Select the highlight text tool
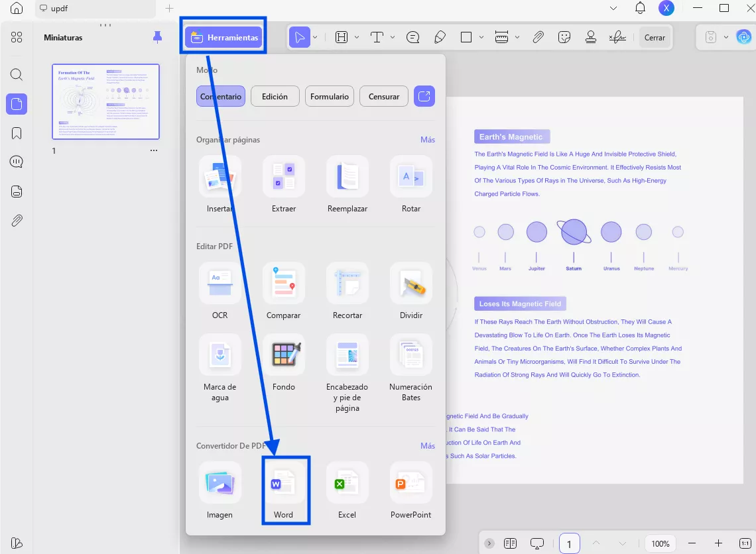756x554 pixels. pyautogui.click(x=342, y=37)
